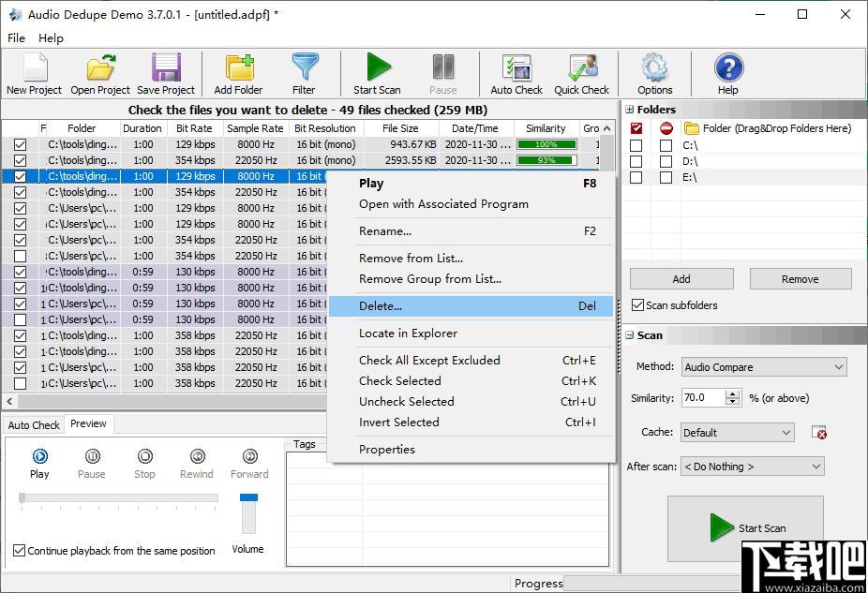Toggle the Scan subfolders checkbox

coord(637,305)
